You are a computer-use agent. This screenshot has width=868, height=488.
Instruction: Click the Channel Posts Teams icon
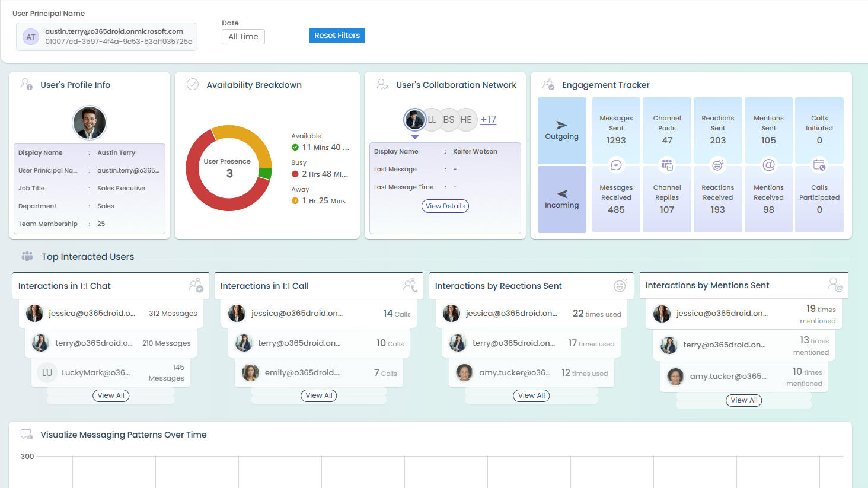(x=667, y=165)
